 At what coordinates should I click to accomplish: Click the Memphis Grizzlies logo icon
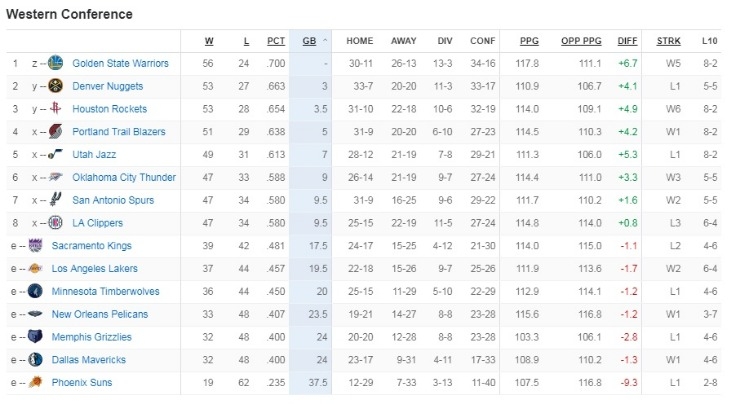(x=35, y=337)
